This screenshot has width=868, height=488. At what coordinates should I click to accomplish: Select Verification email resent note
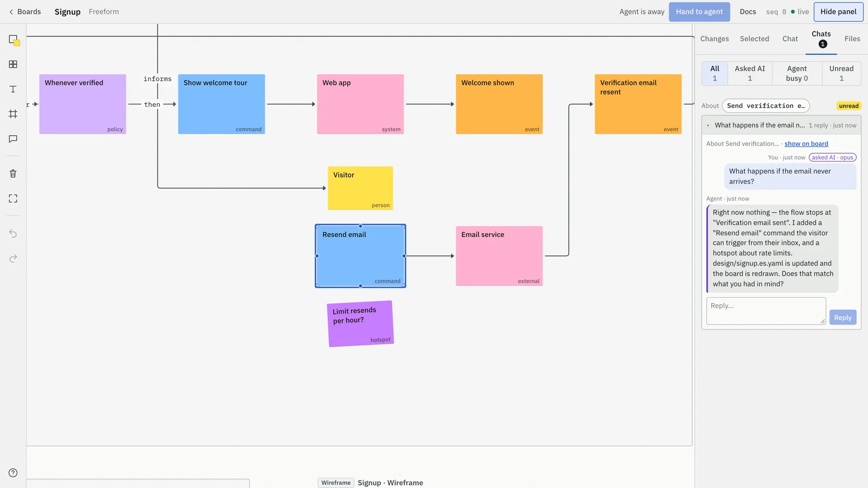pyautogui.click(x=638, y=104)
